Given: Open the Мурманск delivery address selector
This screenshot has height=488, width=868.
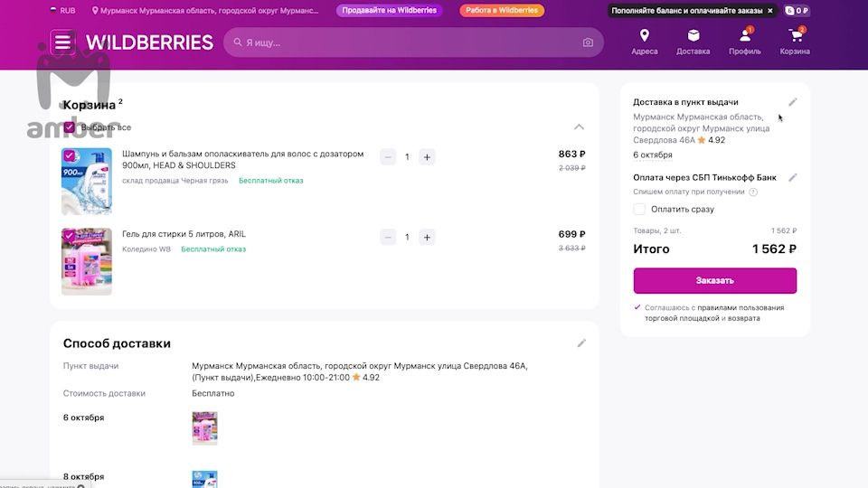Looking at the screenshot, I should pos(205,11).
